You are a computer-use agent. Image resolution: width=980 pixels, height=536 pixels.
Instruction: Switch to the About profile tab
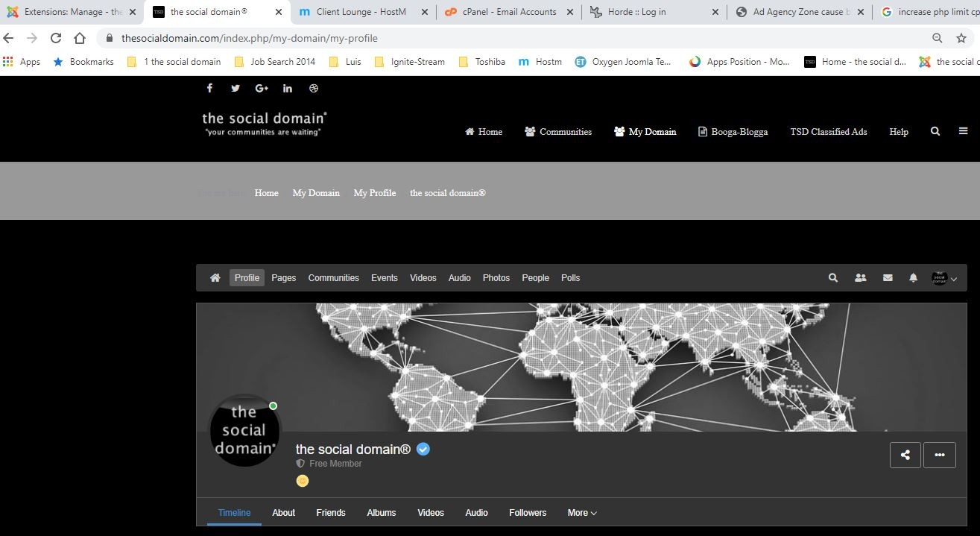[283, 513]
